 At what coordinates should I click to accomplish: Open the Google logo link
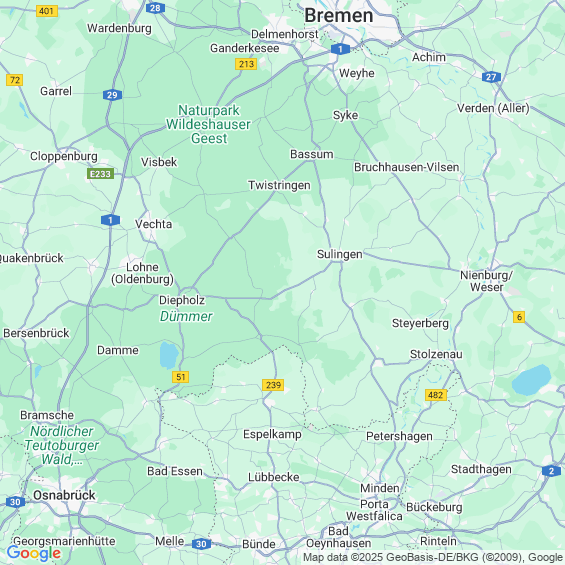pyautogui.click(x=34, y=553)
